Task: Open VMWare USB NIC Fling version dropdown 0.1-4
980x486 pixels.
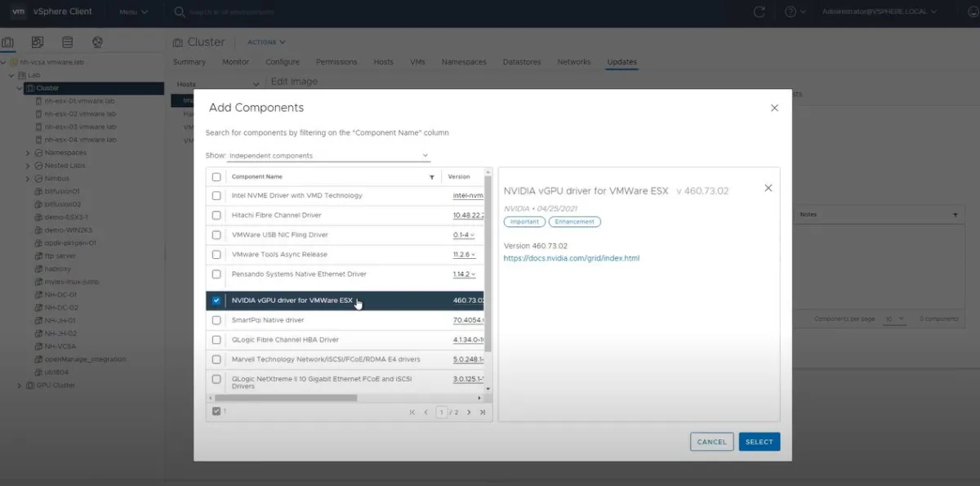Action: [x=464, y=235]
